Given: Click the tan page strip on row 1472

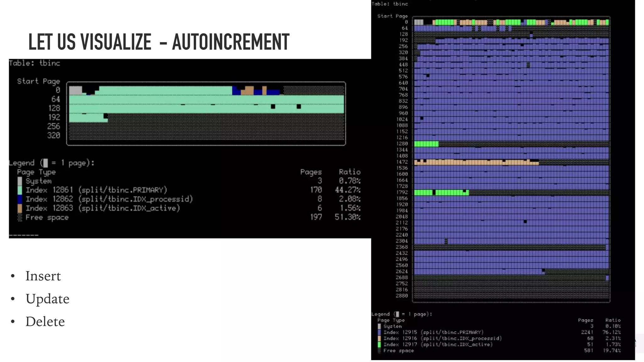Looking at the screenshot, I should [477, 162].
